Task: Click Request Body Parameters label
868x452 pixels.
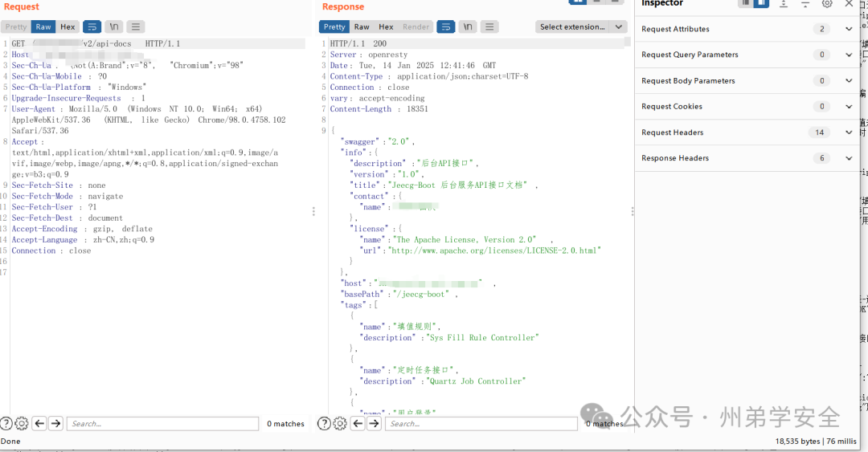Action: (688, 81)
